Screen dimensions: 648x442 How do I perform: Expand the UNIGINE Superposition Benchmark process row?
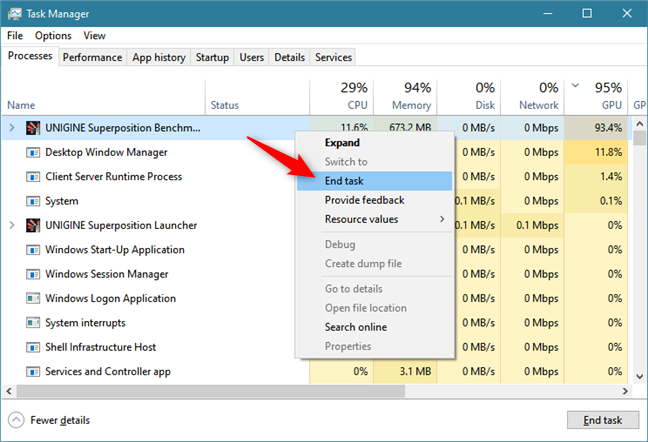[x=12, y=128]
